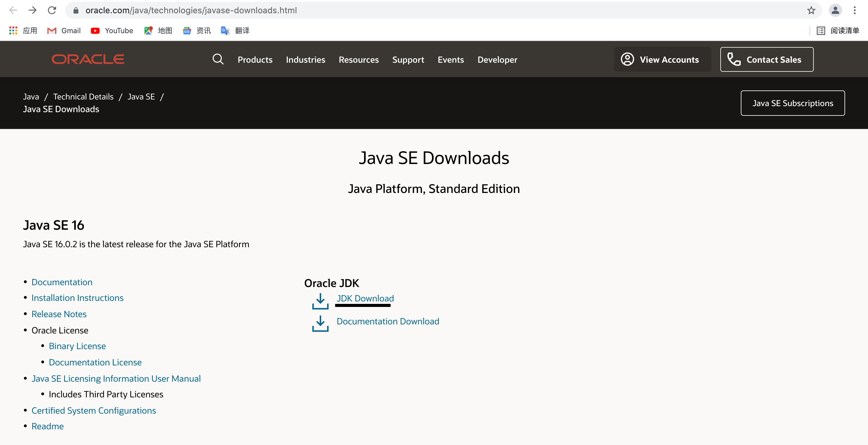Click the Contact Sales button

(x=767, y=59)
